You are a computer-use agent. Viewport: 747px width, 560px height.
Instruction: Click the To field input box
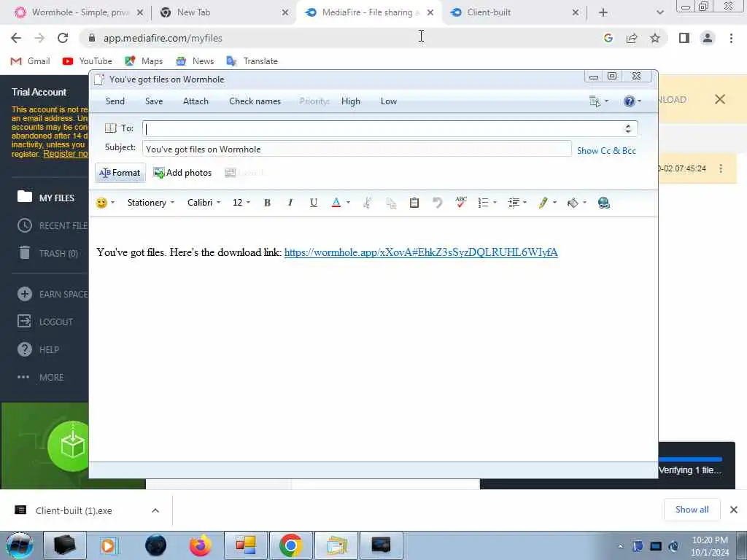[390, 128]
